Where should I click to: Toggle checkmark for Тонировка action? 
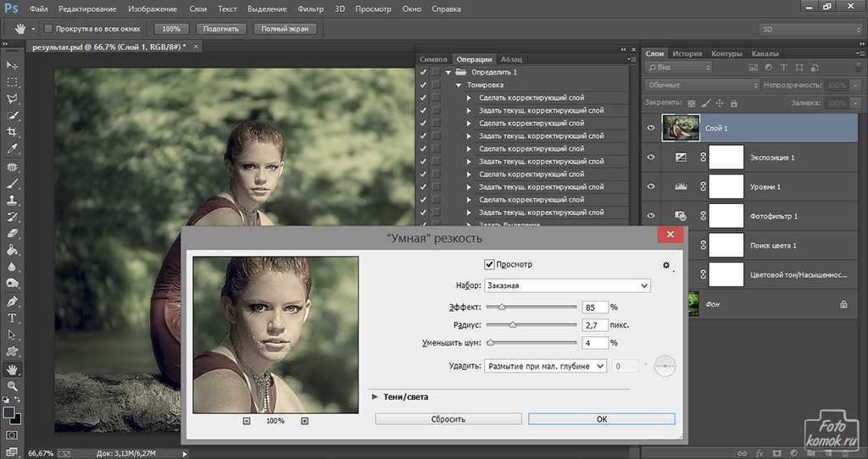[424, 85]
